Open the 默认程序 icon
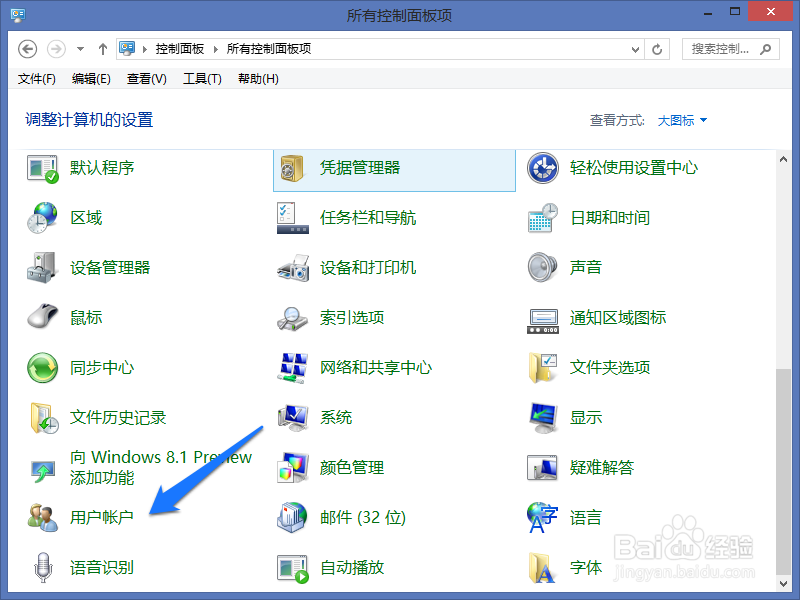800x600 pixels. point(43,168)
